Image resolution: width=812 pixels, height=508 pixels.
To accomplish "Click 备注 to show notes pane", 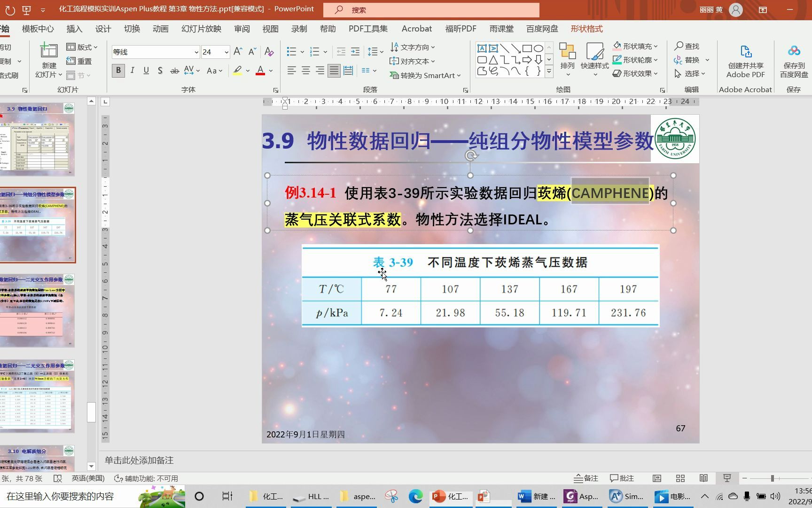I will tap(586, 478).
